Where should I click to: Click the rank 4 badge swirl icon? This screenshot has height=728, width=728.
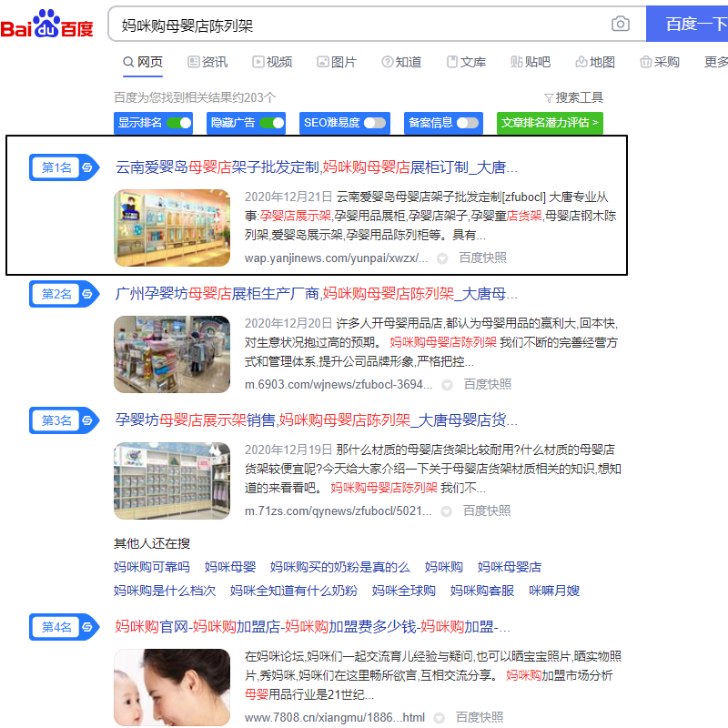pos(87,627)
